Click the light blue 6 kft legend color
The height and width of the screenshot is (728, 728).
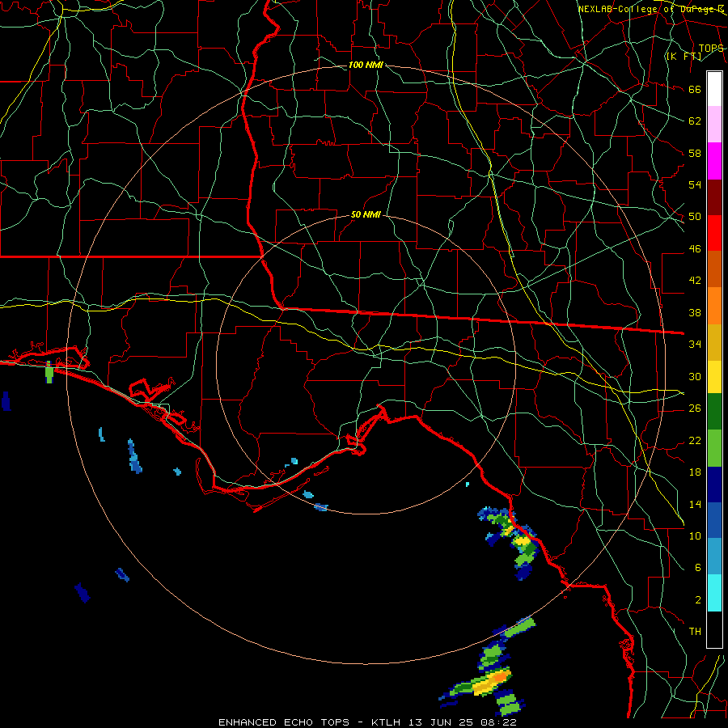pos(714,557)
